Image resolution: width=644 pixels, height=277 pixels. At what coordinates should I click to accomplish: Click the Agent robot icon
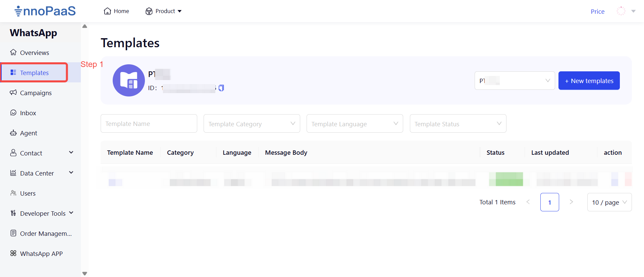[13, 133]
